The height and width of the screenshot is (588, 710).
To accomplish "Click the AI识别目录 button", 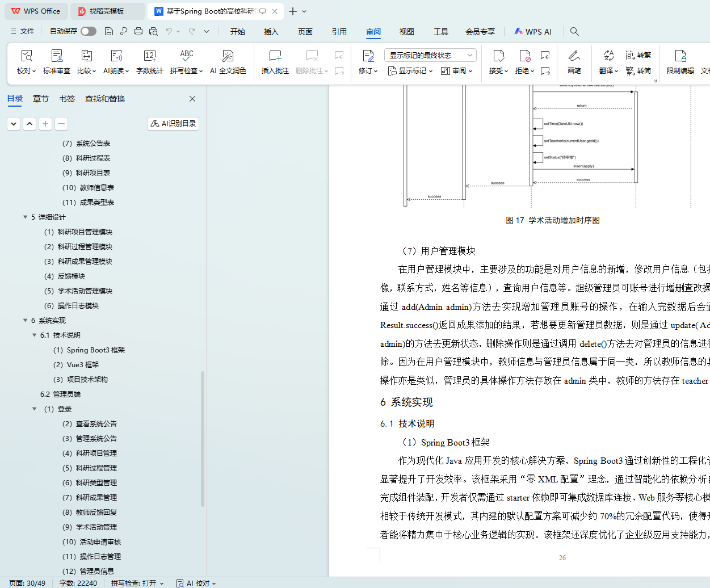I will coord(173,124).
